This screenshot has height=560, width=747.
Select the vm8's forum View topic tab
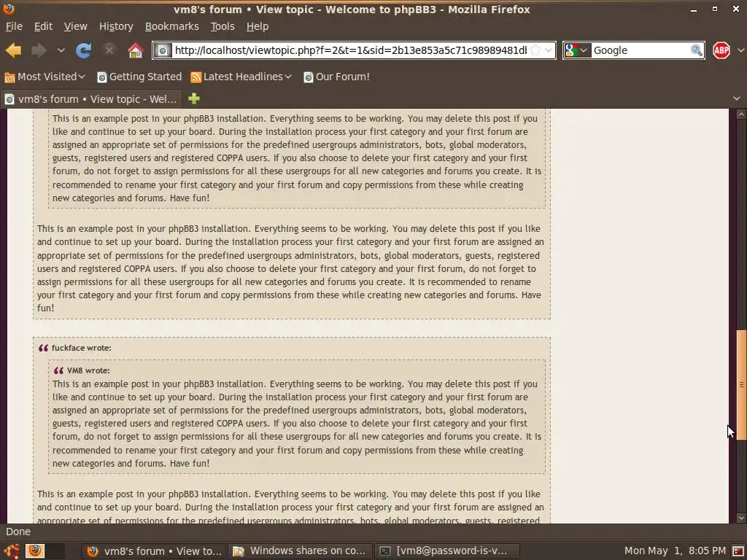(x=91, y=99)
